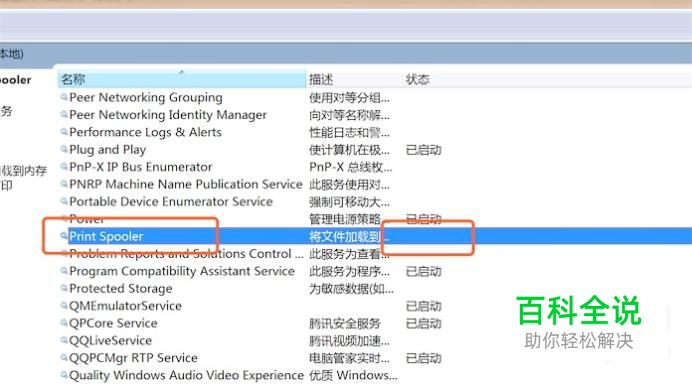Click 已启动 status of Program Compatibility Assistant
The width and height of the screenshot is (692, 385).
tap(423, 272)
